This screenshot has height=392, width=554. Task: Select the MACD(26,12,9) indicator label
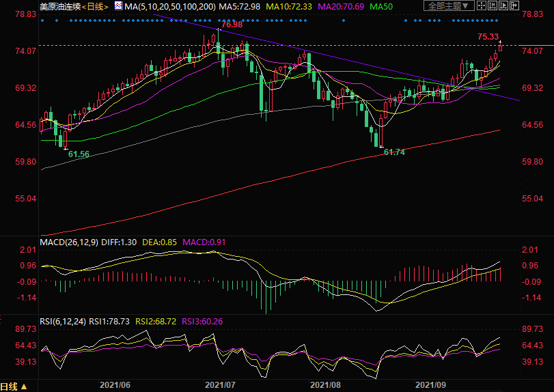pyautogui.click(x=68, y=242)
